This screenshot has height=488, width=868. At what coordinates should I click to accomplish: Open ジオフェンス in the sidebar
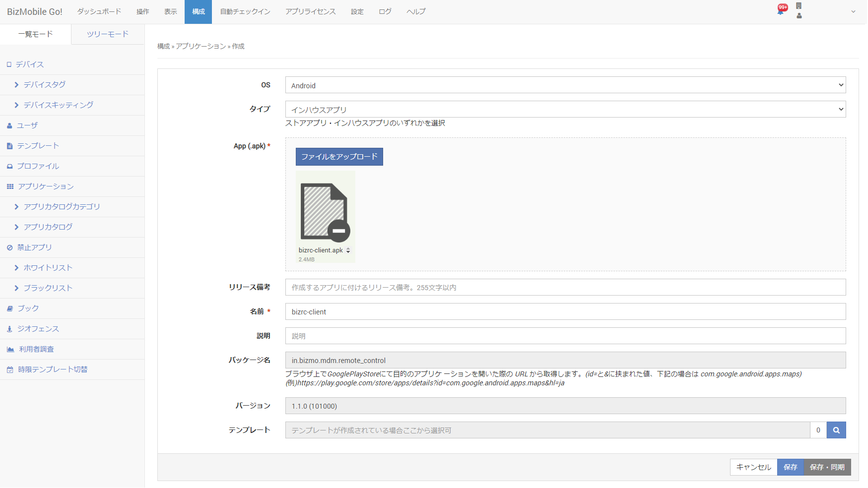pyautogui.click(x=38, y=329)
